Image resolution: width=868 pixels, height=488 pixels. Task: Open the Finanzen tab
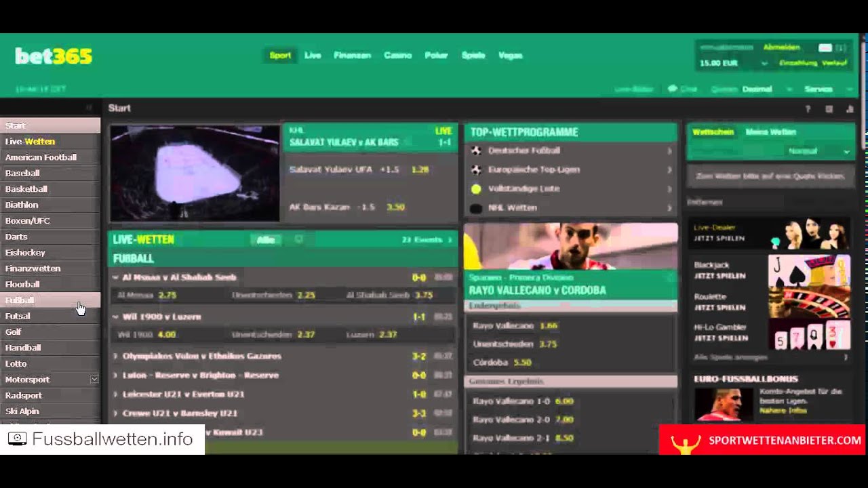tap(352, 56)
